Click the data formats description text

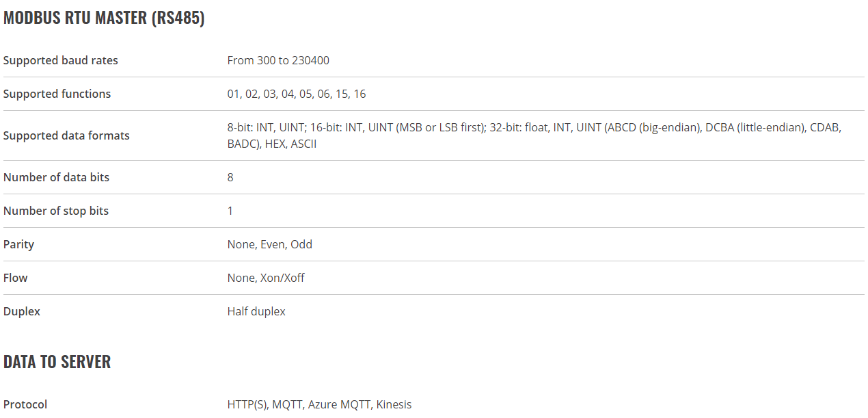[x=534, y=135]
